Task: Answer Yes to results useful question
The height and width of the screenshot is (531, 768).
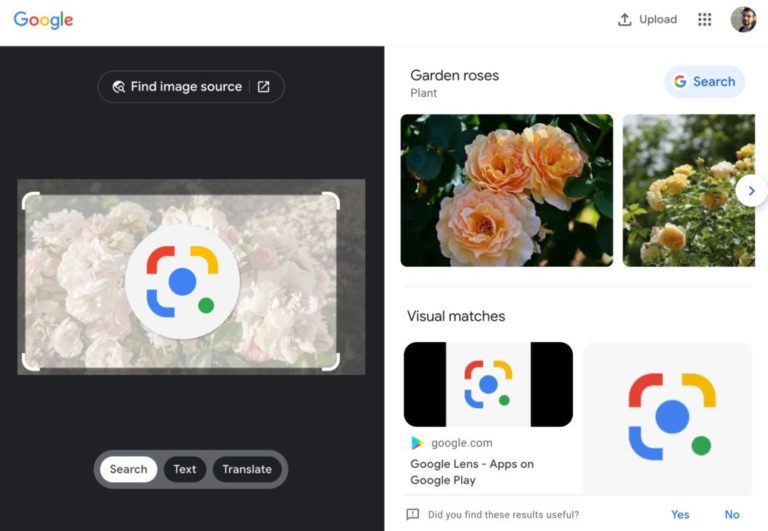Action: point(680,514)
